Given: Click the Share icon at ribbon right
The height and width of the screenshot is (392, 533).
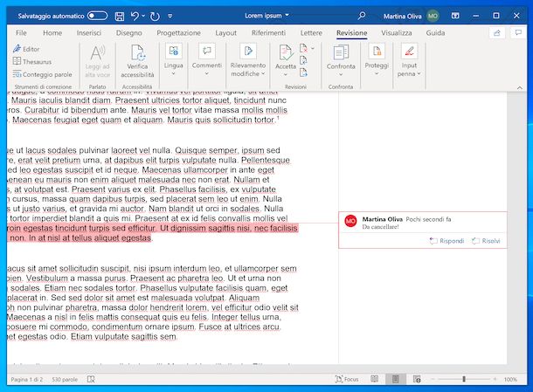Looking at the screenshot, I should coord(497,33).
